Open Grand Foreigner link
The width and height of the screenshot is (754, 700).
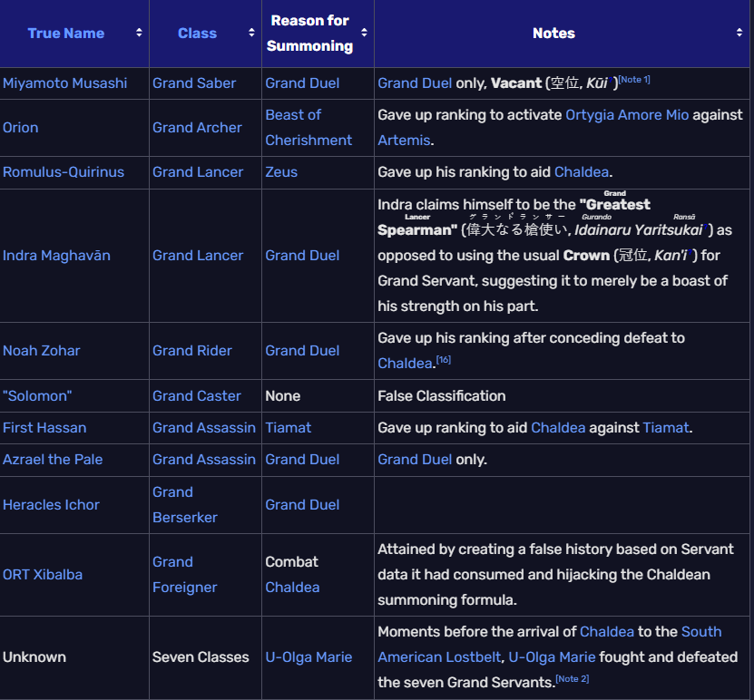[x=185, y=575]
